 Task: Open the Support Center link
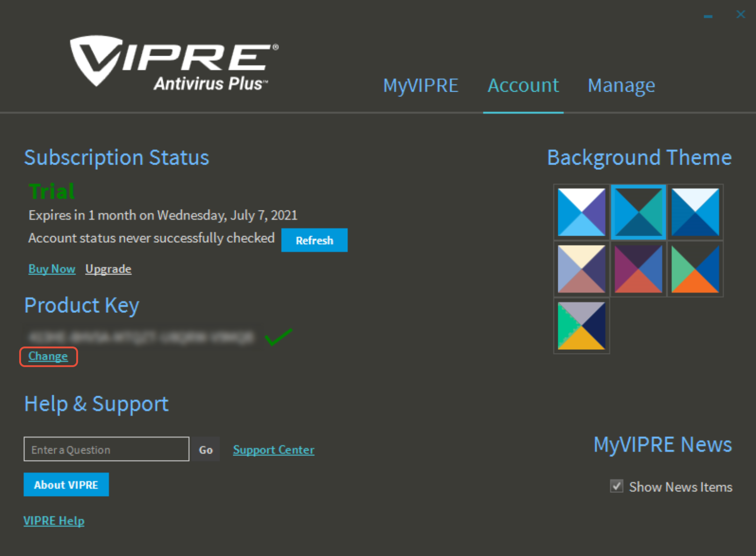pyautogui.click(x=274, y=450)
